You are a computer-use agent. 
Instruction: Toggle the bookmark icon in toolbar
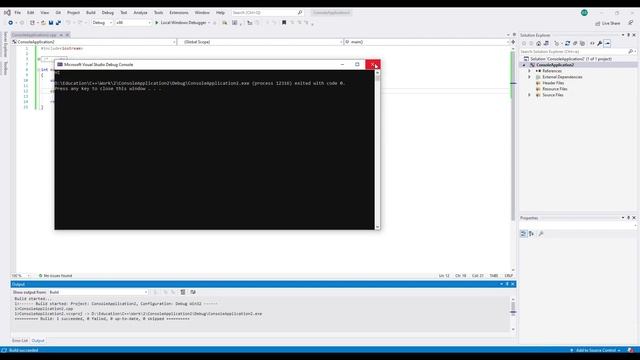click(x=284, y=23)
